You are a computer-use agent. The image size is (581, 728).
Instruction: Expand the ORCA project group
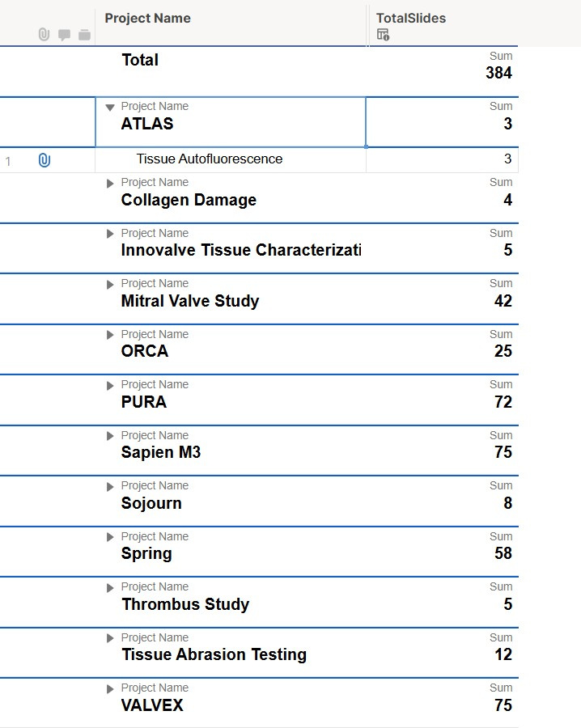pos(109,335)
